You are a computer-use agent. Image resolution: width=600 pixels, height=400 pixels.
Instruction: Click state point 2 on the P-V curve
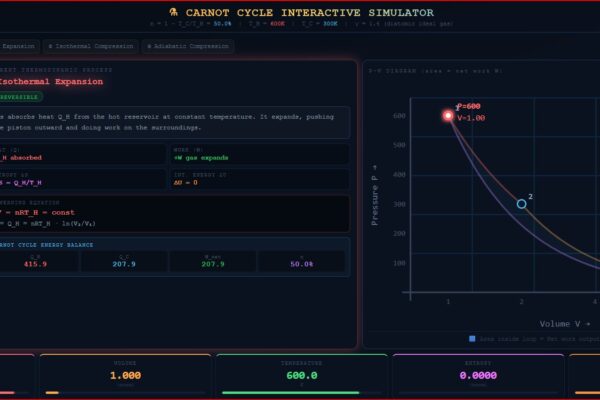tap(521, 203)
